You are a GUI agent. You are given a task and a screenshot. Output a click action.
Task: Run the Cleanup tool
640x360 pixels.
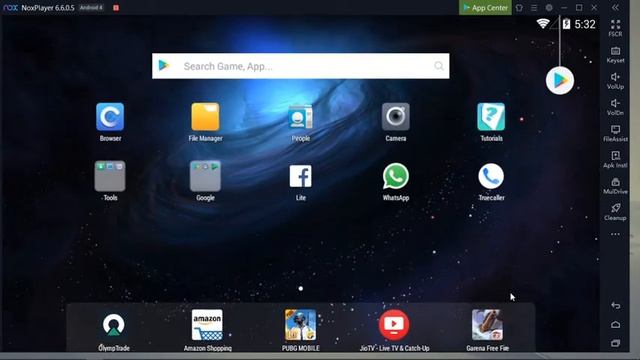pyautogui.click(x=616, y=212)
